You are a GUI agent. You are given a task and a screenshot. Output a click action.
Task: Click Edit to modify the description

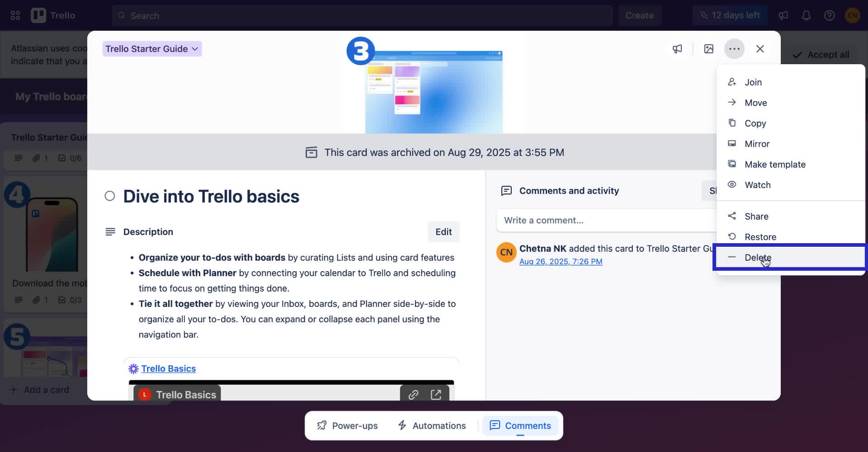pos(443,231)
